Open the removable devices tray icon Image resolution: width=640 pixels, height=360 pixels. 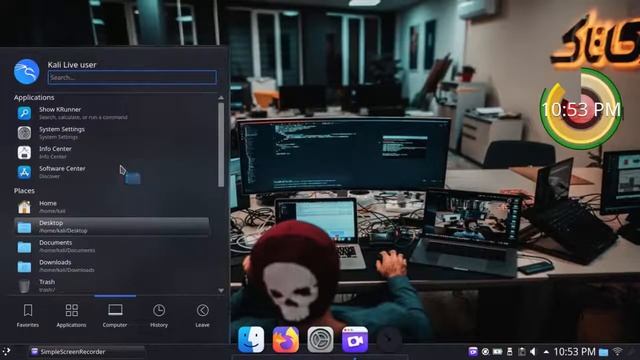pos(509,351)
